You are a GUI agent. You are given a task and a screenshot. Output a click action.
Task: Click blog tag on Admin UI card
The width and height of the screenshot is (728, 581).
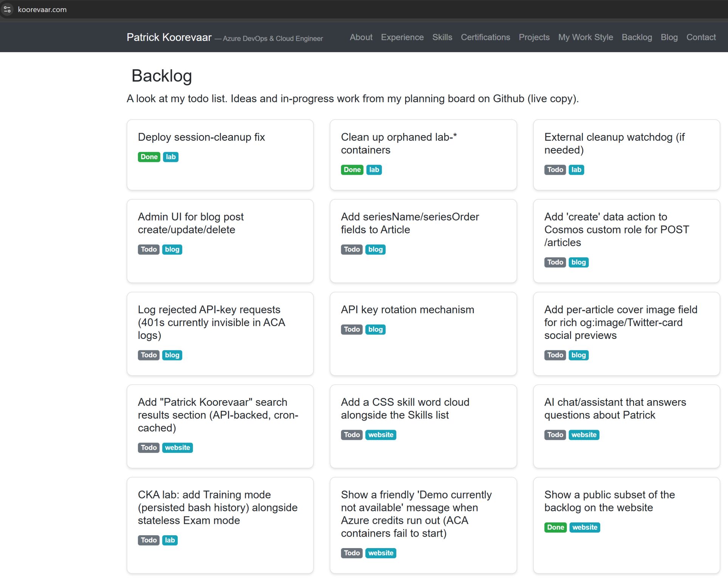click(172, 250)
